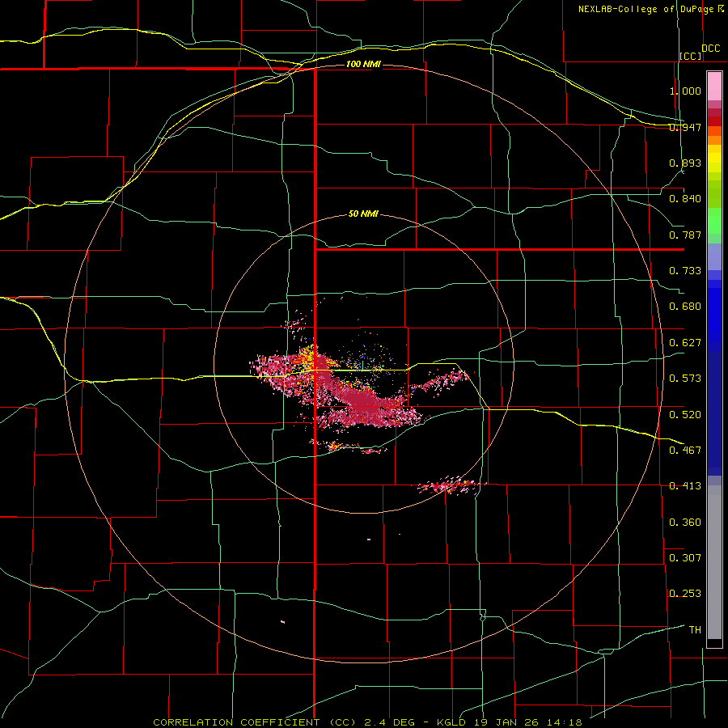Click the 0.413 color scale value
The width and height of the screenshot is (728, 728).
pyautogui.click(x=685, y=486)
